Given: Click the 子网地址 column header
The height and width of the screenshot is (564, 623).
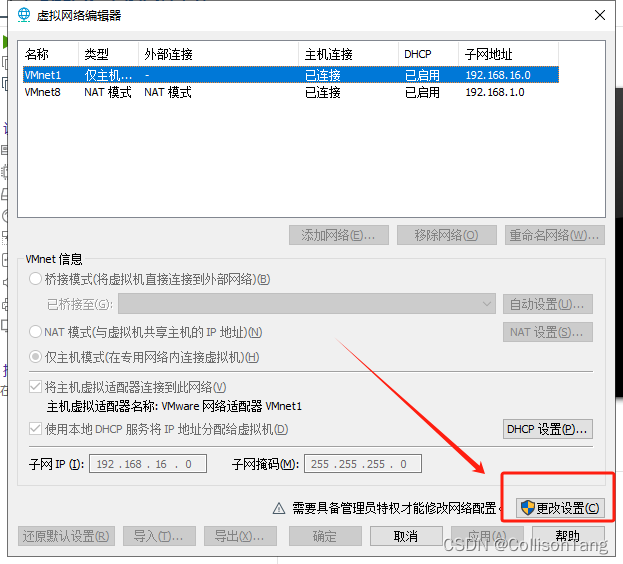Looking at the screenshot, I should tap(509, 54).
